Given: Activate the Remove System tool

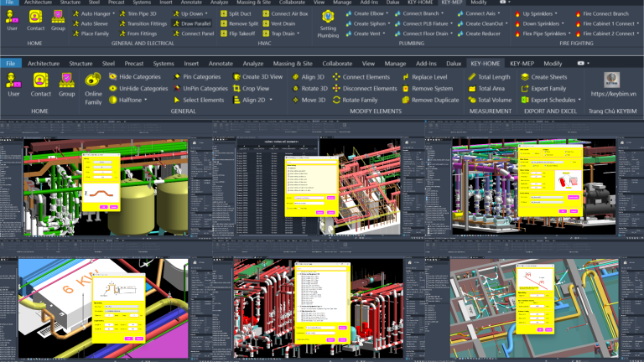Looking at the screenshot, I should [428, 88].
